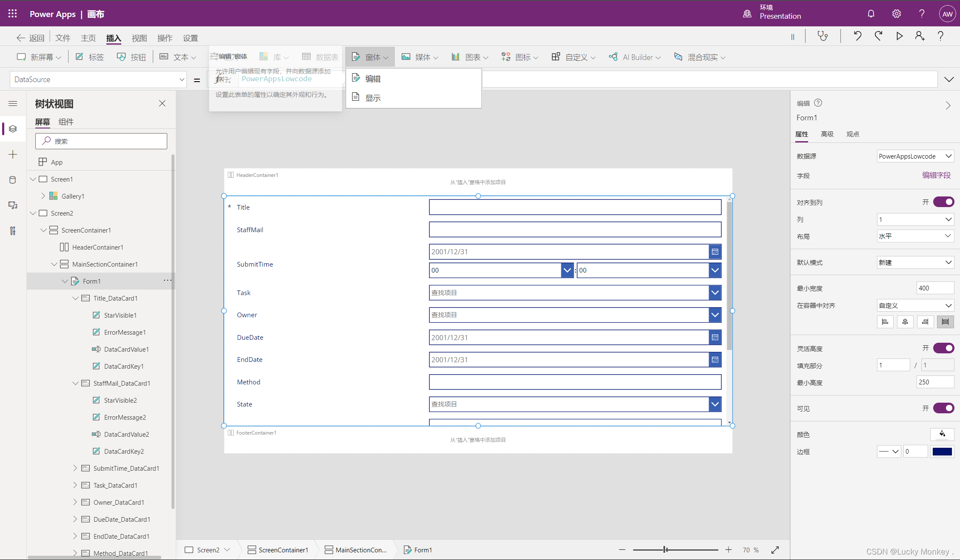Open the Align in container dropdown
960x560 pixels.
[x=915, y=305]
